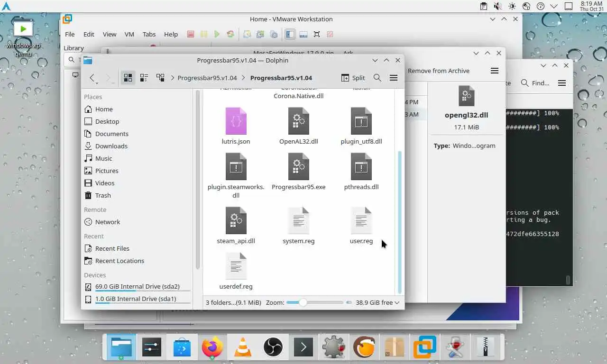607x364 pixels.
Task: Open the 69.0 GiB Internal Drive (sda2)
Action: (137, 287)
